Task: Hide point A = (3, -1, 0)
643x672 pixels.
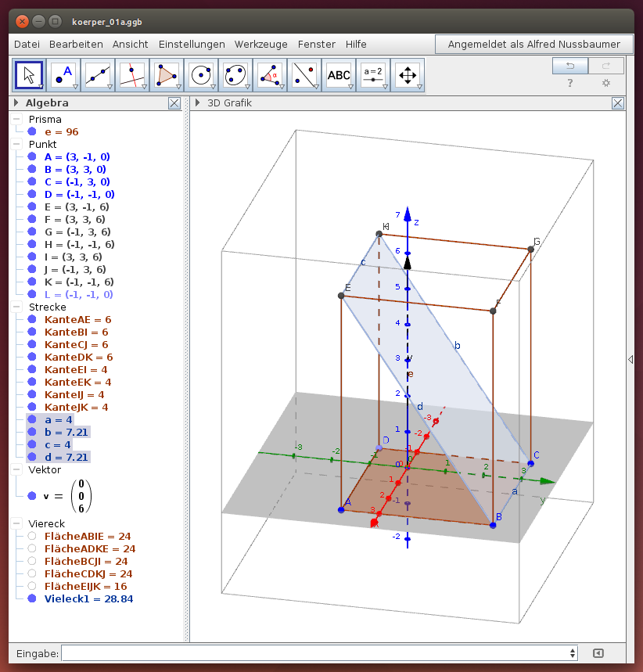Action: pos(32,156)
